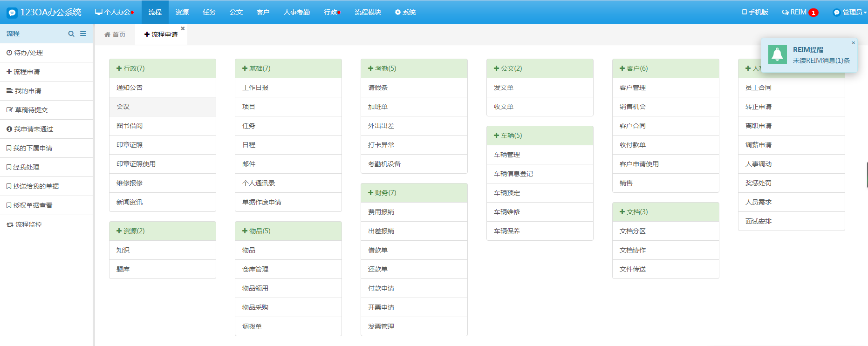Viewport: 868px width, 346px height.
Task: Switch to 手机版 mobile view
Action: (x=755, y=12)
